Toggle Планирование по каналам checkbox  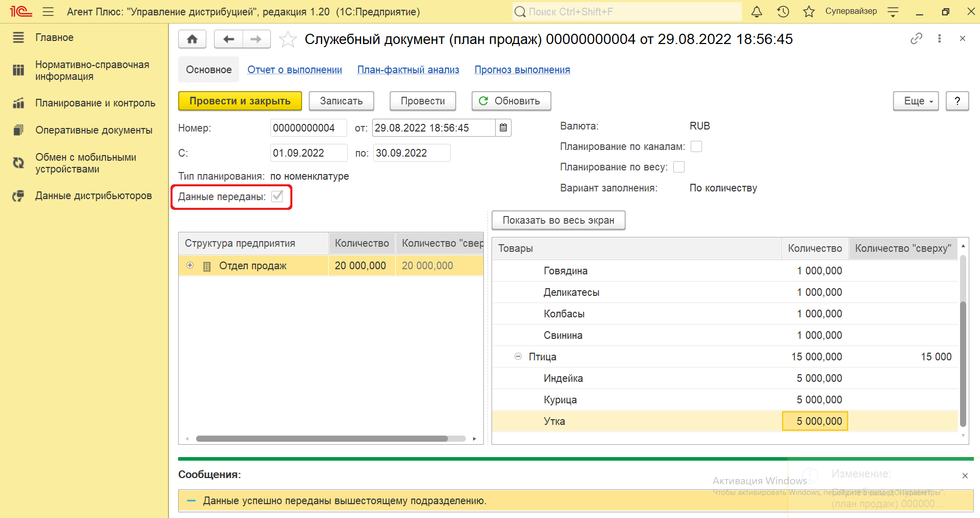(696, 146)
